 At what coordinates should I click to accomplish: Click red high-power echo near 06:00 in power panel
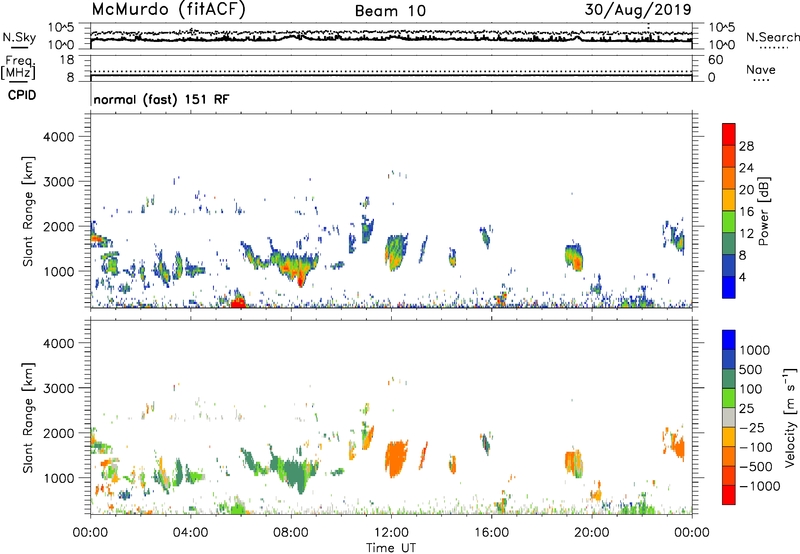pos(238,301)
